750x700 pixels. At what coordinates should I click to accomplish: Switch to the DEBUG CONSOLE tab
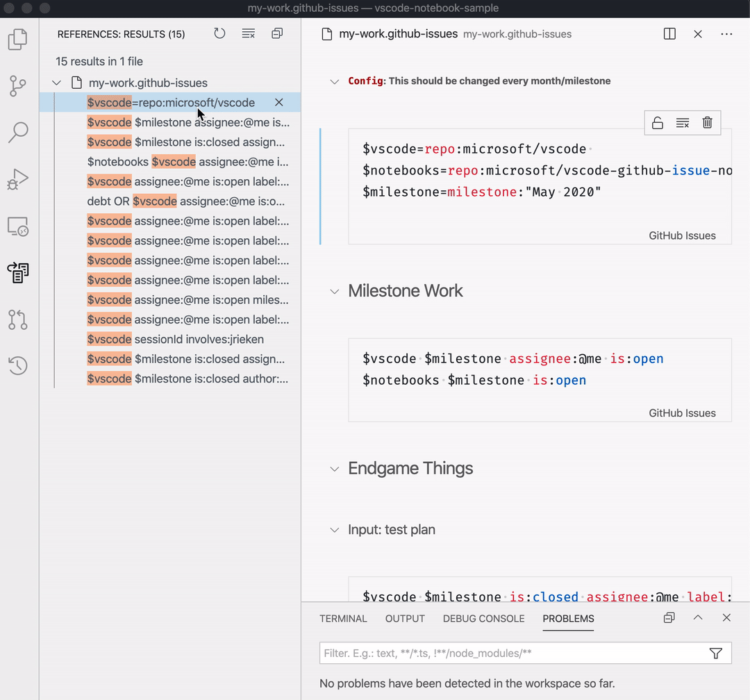click(483, 619)
